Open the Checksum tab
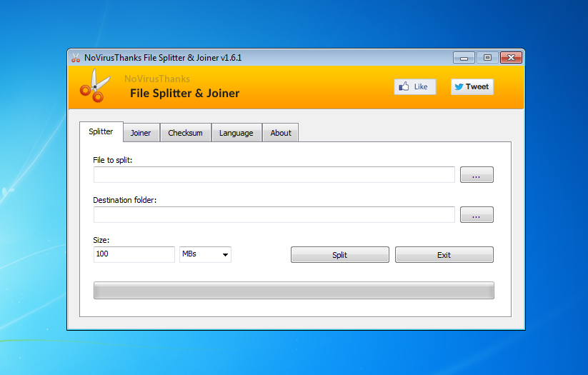588x375 pixels. [x=185, y=133]
